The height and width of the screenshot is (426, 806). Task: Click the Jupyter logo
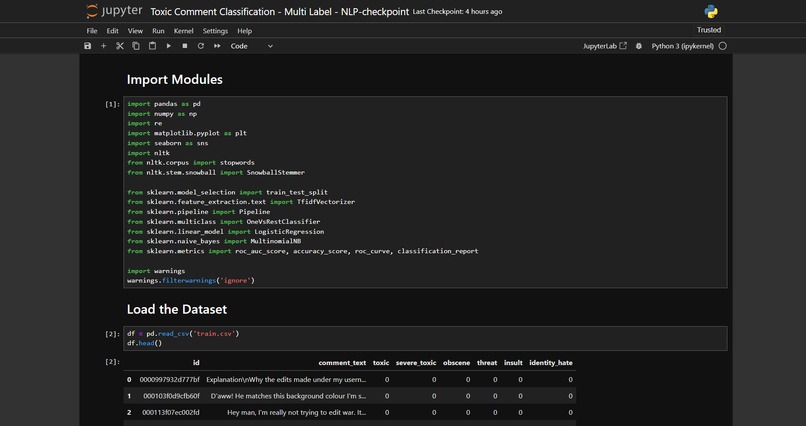click(114, 11)
